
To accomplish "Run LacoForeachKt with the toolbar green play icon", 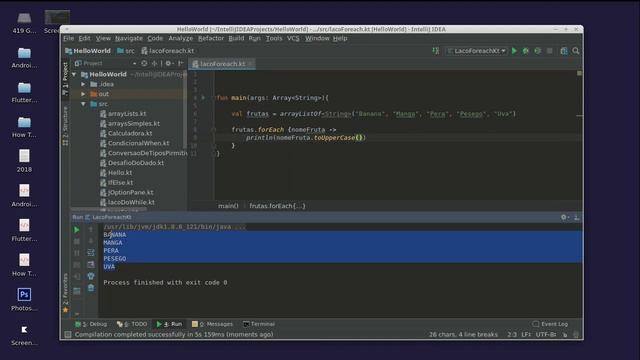I will tap(514, 51).
